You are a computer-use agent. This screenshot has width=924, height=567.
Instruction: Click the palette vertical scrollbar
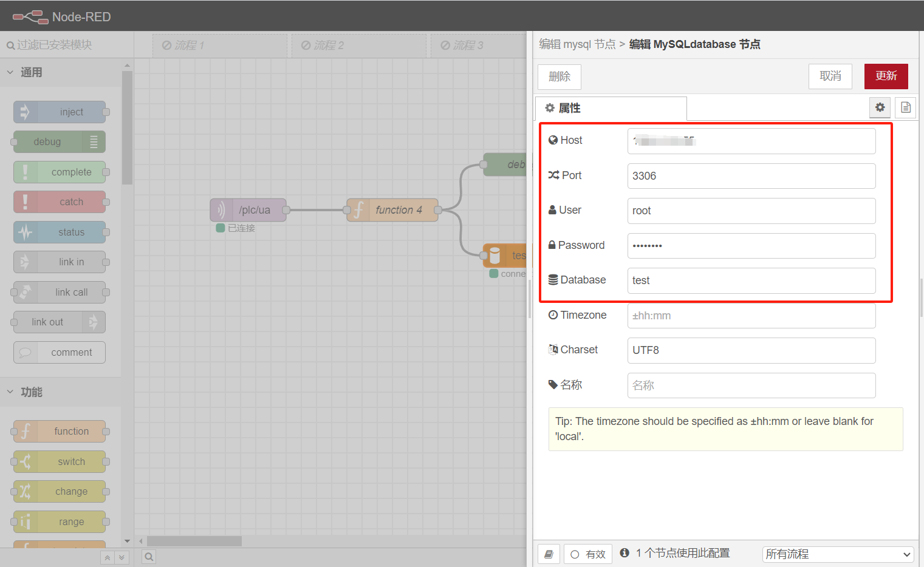(127, 127)
